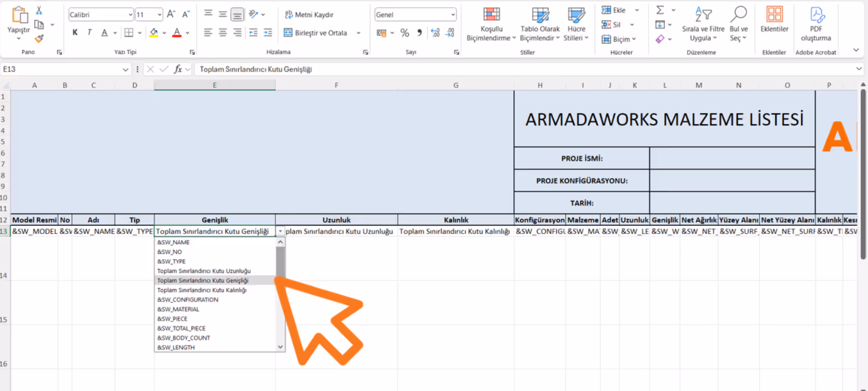The width and height of the screenshot is (868, 391).
Task: Apply comma style icon
Action: [x=420, y=33]
